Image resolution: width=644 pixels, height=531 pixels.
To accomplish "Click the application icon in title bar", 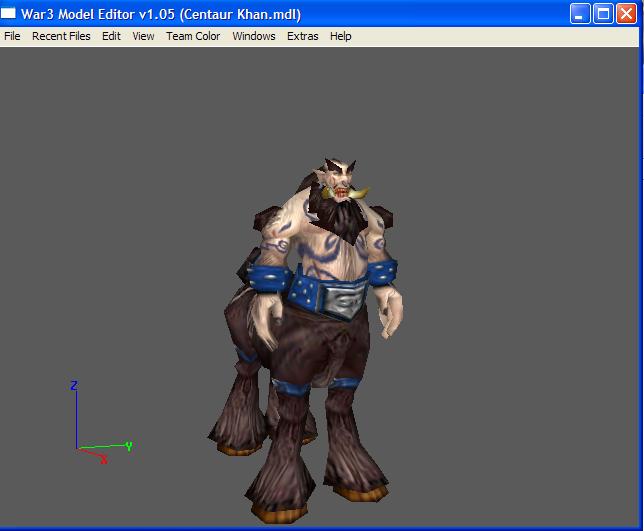I will [x=8, y=14].
